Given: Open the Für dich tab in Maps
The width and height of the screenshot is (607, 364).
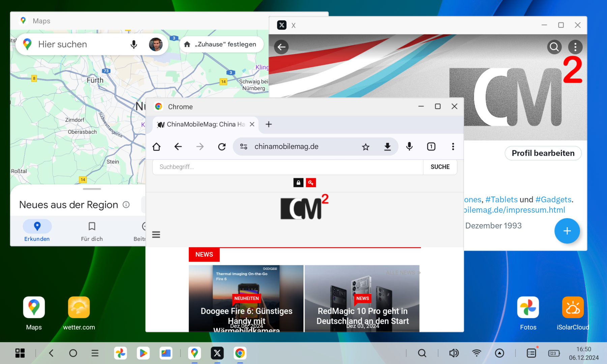Looking at the screenshot, I should click(x=92, y=231).
